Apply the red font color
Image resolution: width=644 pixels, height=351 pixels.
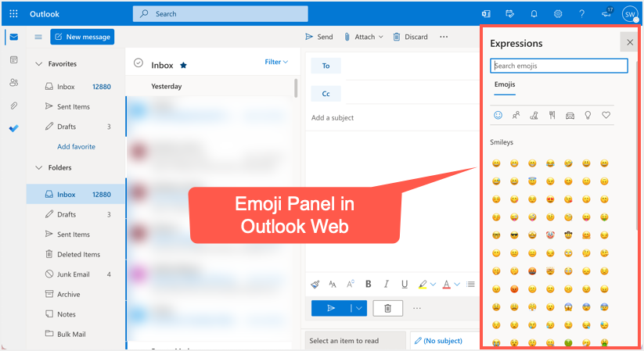pyautogui.click(x=447, y=284)
